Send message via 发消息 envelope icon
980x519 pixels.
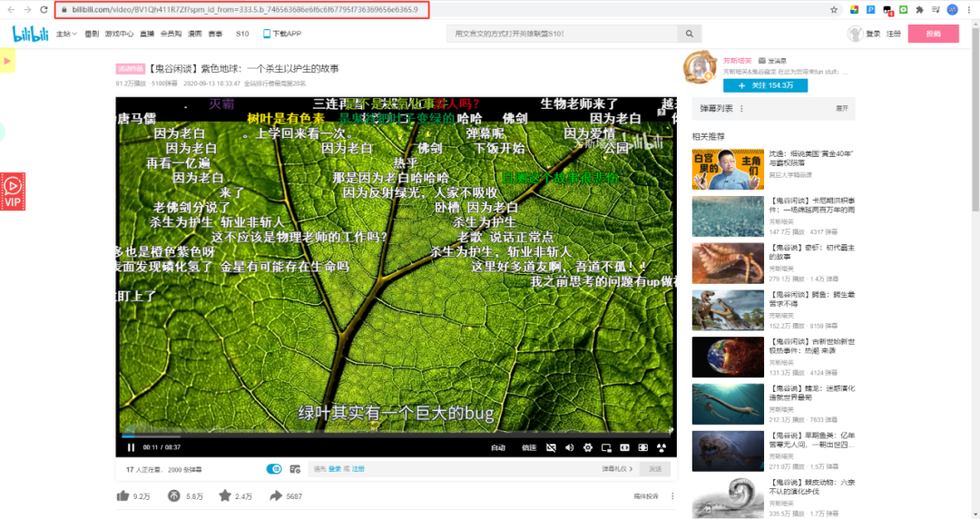pos(772,61)
